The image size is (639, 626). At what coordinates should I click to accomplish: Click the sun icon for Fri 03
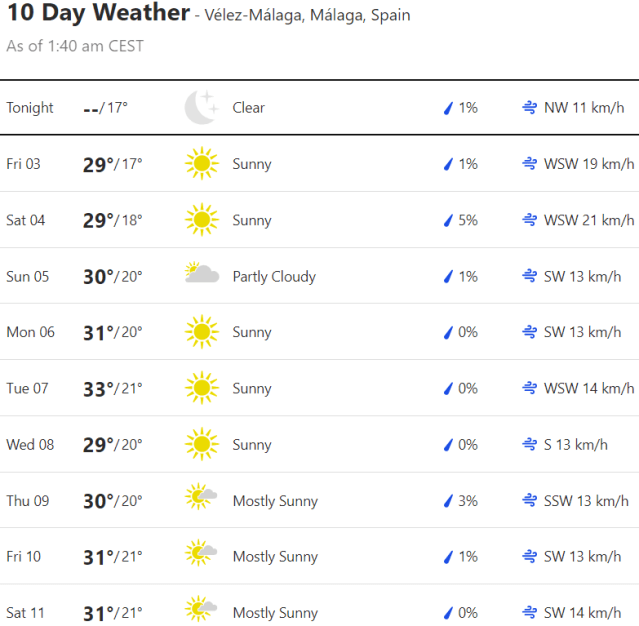(x=201, y=164)
